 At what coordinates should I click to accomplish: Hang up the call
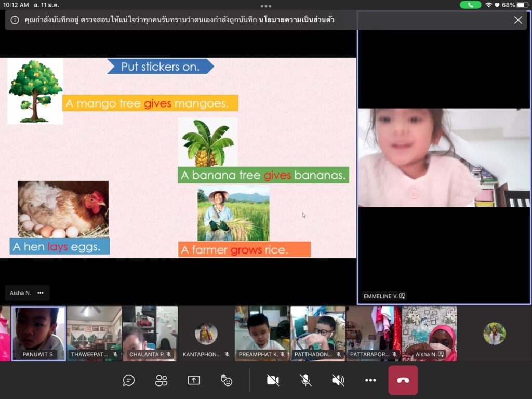pyautogui.click(x=403, y=380)
